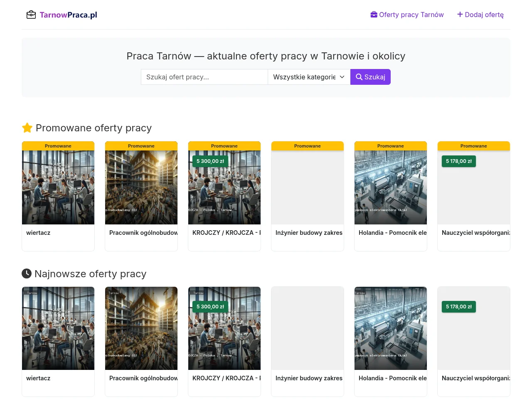Click promoted KROJCZY / KROJCZA title
The image size is (532, 399).
227,233
